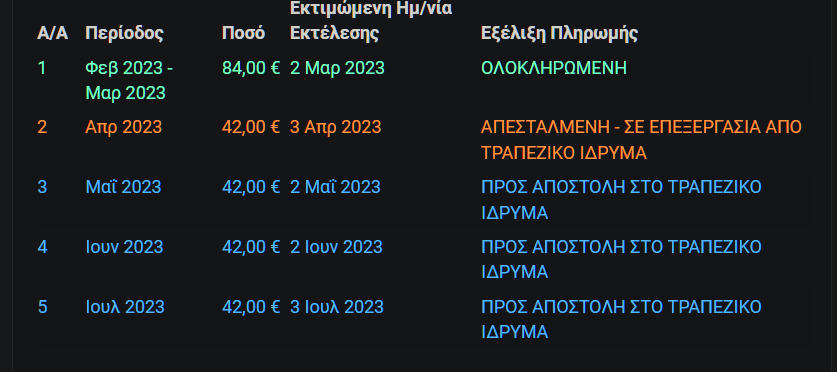Click the Μαϊ 2023 period cell
This screenshot has height=372, width=837.
[123, 187]
